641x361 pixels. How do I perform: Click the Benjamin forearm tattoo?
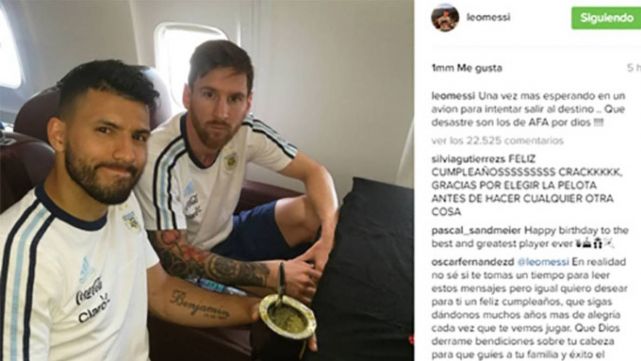point(199,304)
